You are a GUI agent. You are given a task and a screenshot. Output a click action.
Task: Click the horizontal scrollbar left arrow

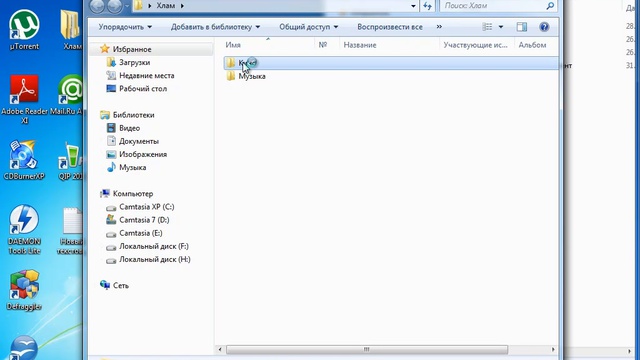click(x=220, y=349)
